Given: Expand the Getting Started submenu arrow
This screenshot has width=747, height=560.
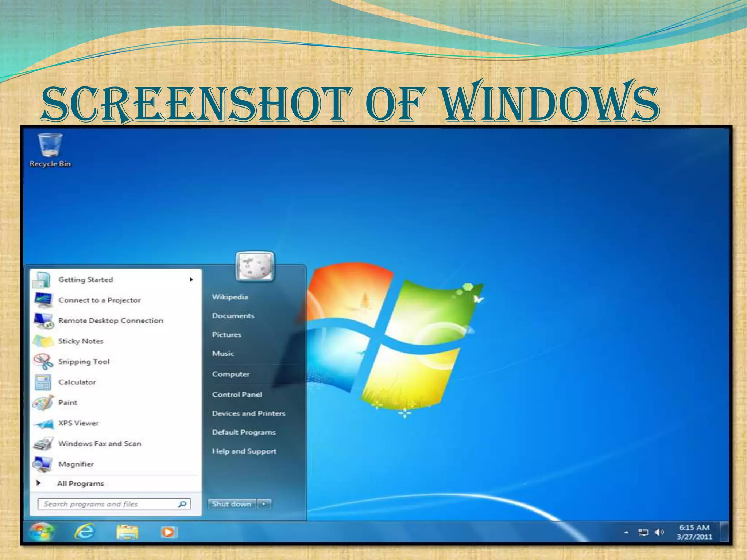Looking at the screenshot, I should 191,280.
